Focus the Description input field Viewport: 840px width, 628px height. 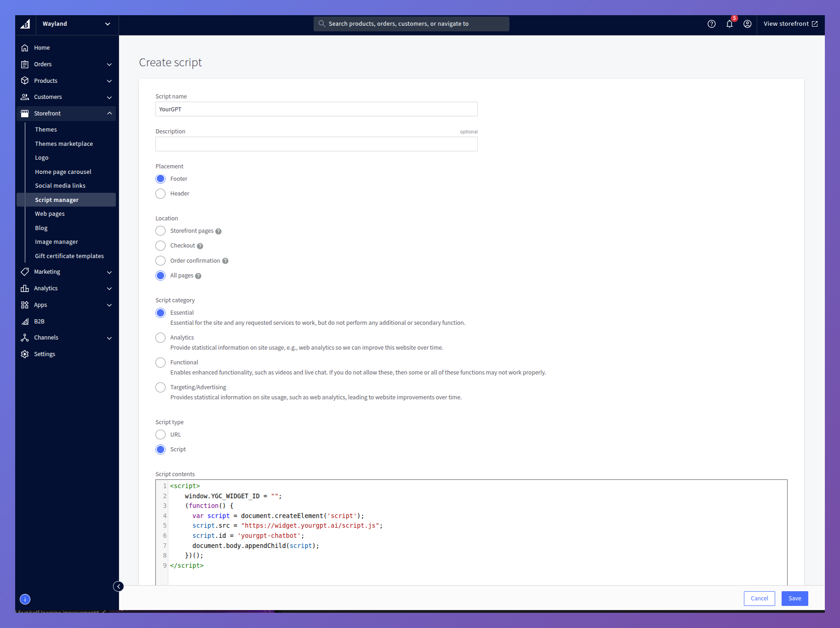coord(316,144)
